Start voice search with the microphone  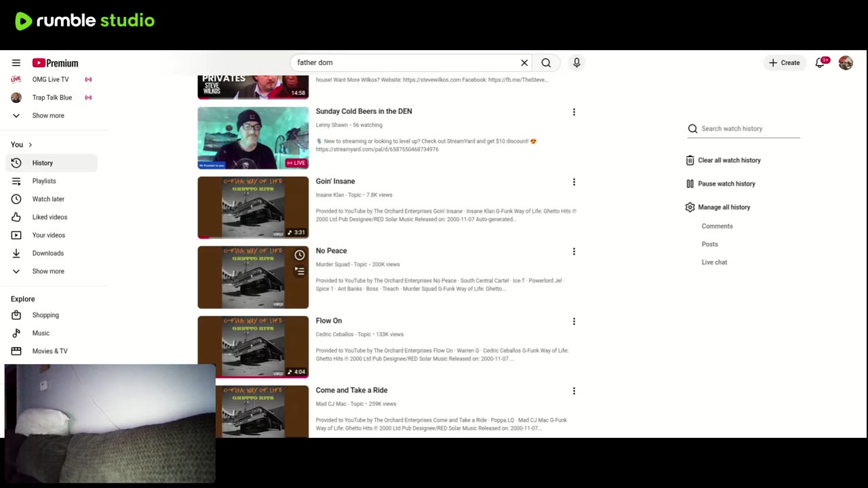(576, 63)
